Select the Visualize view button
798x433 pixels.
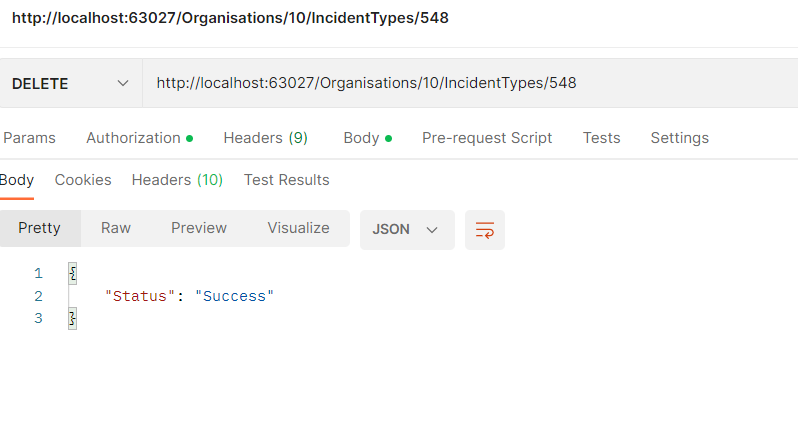298,228
